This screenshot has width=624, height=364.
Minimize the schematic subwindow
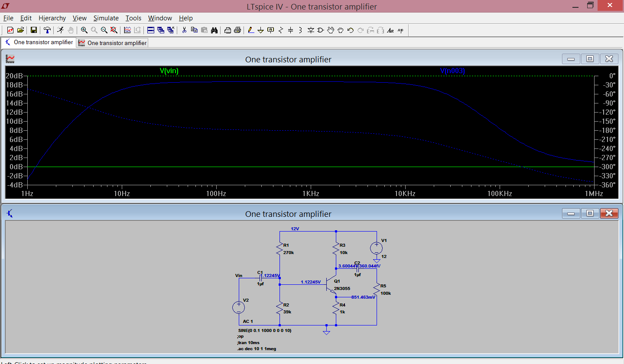[571, 213]
